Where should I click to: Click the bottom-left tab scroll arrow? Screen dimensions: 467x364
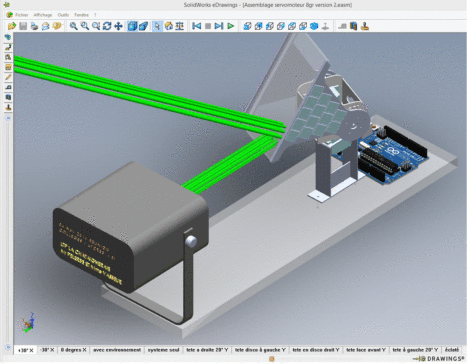(8, 348)
